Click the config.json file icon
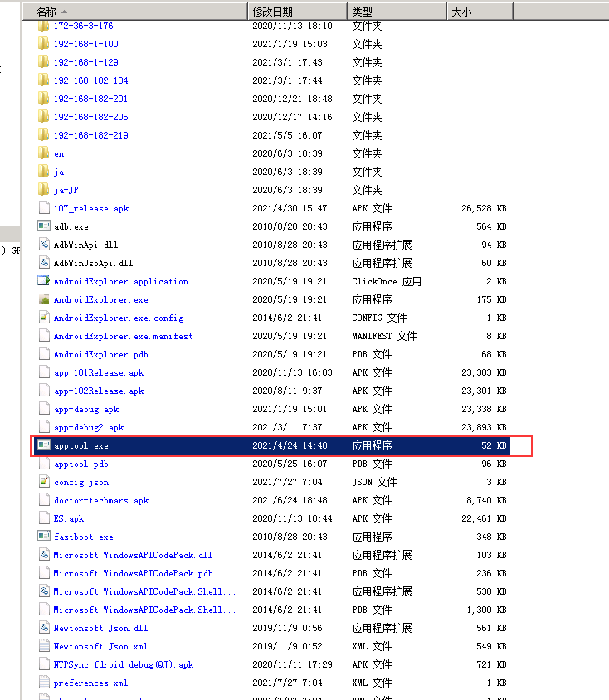Screen dimensions: 609x700 click(x=44, y=482)
